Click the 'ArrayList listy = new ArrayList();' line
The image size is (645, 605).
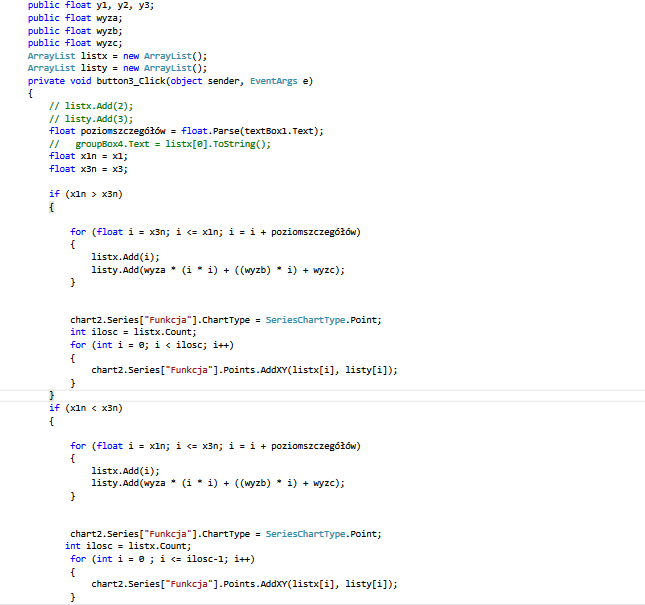click(117, 68)
